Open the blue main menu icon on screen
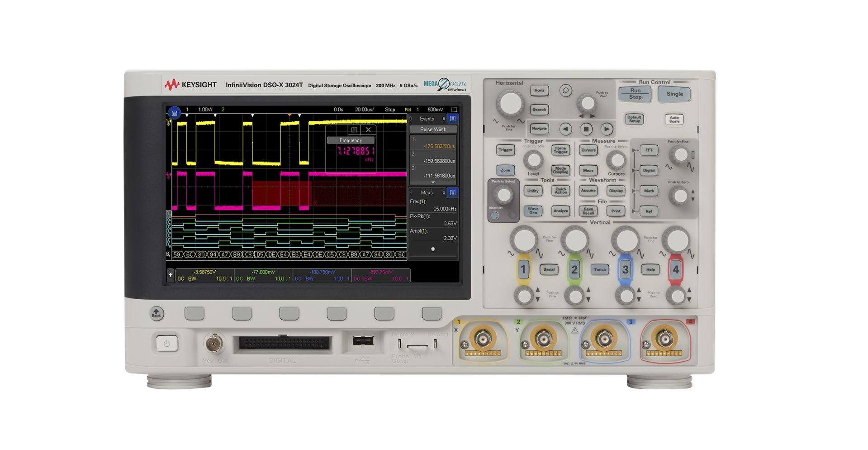The width and height of the screenshot is (868, 450). [174, 113]
